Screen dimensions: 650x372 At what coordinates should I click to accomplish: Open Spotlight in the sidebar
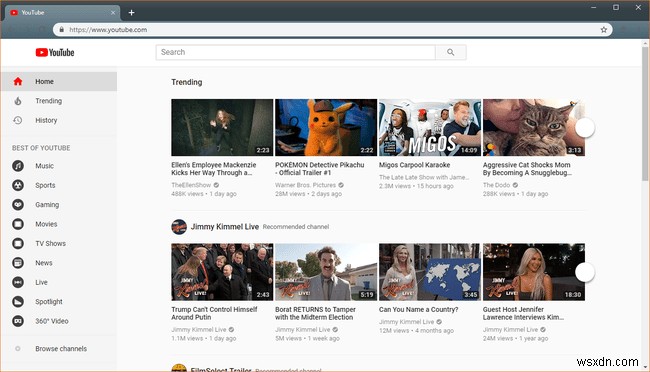coord(59,301)
